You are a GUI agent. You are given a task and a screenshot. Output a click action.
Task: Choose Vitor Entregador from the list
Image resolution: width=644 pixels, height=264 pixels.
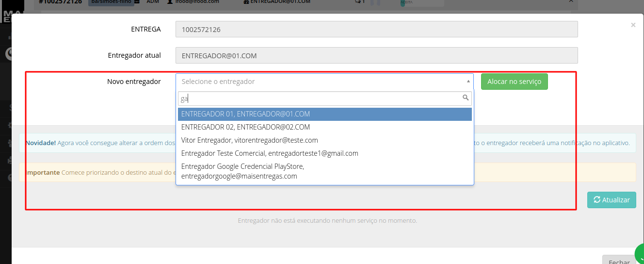pyautogui.click(x=324, y=140)
